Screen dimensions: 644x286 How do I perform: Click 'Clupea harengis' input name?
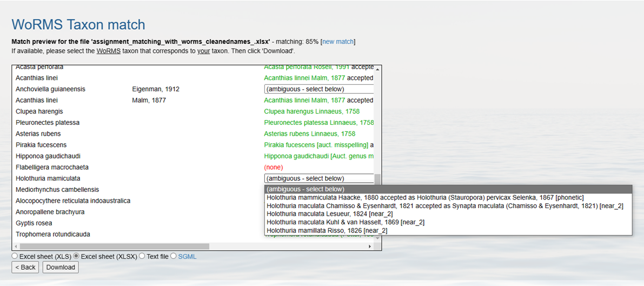tap(39, 111)
